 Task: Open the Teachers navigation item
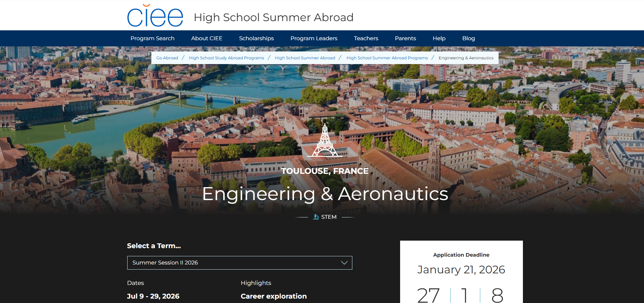pyautogui.click(x=366, y=39)
